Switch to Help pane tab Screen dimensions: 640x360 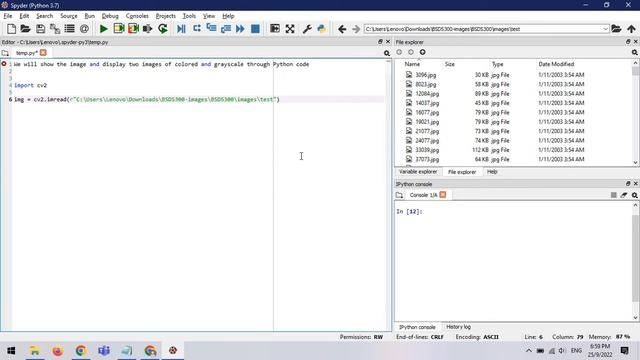click(x=492, y=172)
